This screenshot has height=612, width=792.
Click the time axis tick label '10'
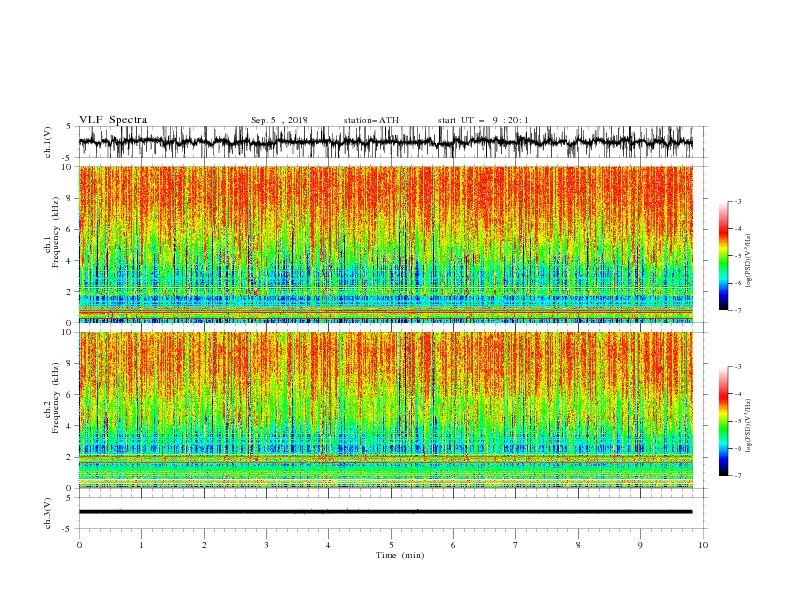tap(703, 545)
